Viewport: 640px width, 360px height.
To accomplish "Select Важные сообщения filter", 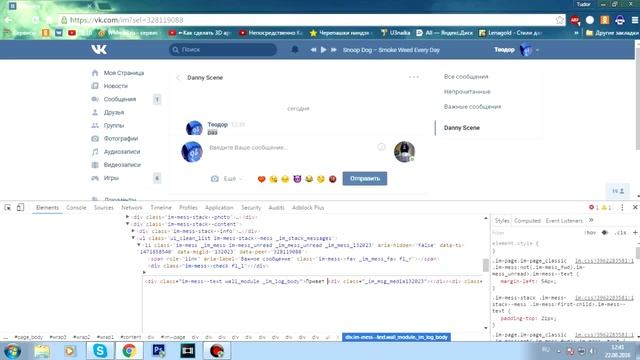I will click(472, 107).
